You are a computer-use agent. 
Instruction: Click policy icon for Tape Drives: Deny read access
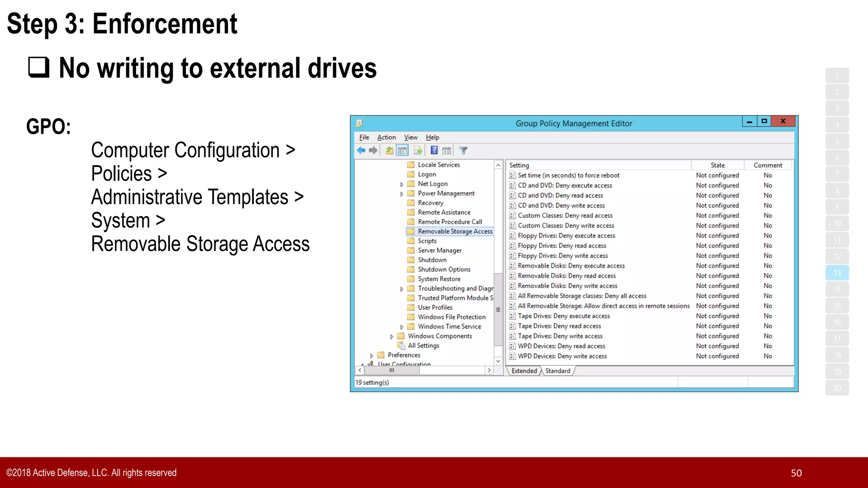pyautogui.click(x=512, y=326)
